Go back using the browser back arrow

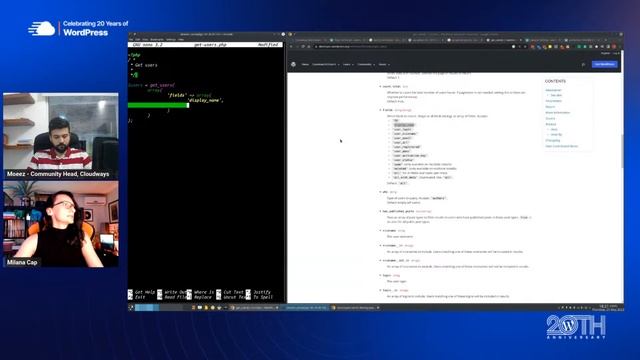[291, 47]
